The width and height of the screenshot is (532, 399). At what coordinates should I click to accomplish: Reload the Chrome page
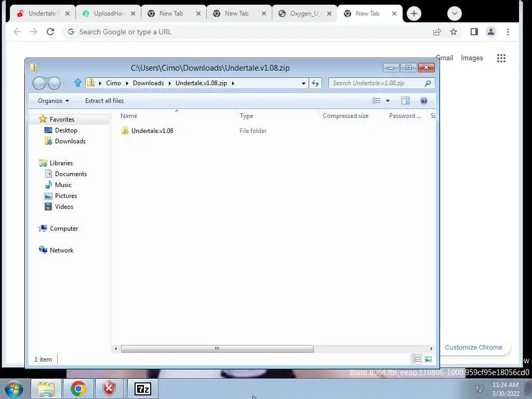click(x=50, y=32)
